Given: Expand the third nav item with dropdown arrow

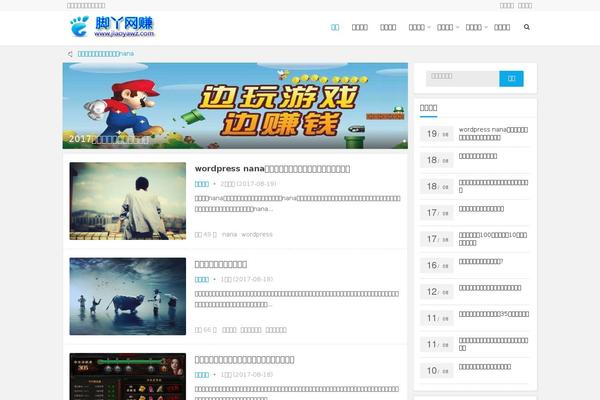Looking at the screenshot, I should click(476, 27).
